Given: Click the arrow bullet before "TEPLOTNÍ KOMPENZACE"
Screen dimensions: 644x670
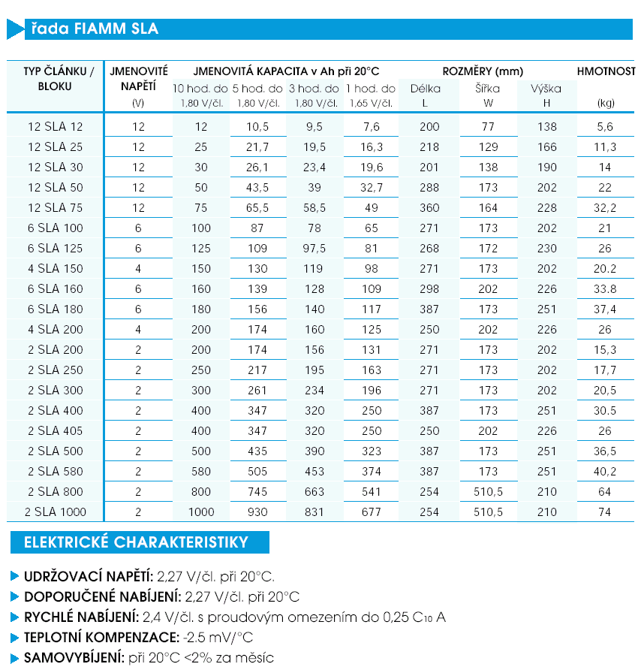Looking at the screenshot, I should click(x=14, y=636).
